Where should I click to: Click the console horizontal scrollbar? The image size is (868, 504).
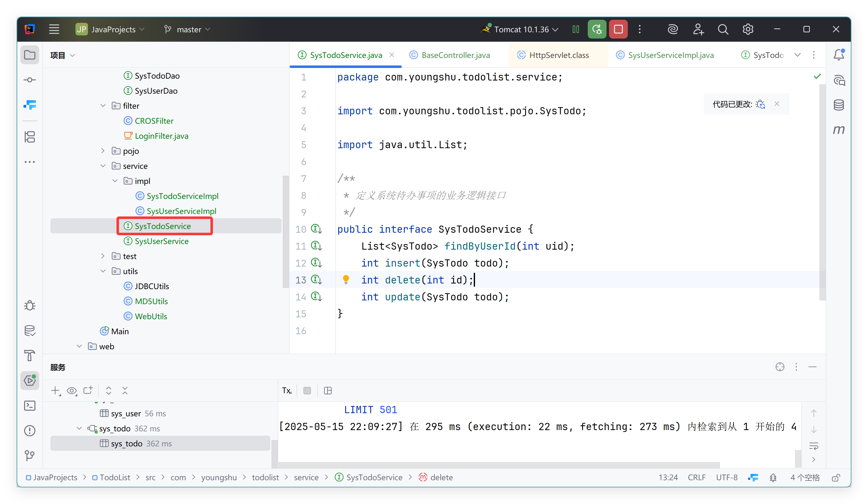coord(499,465)
